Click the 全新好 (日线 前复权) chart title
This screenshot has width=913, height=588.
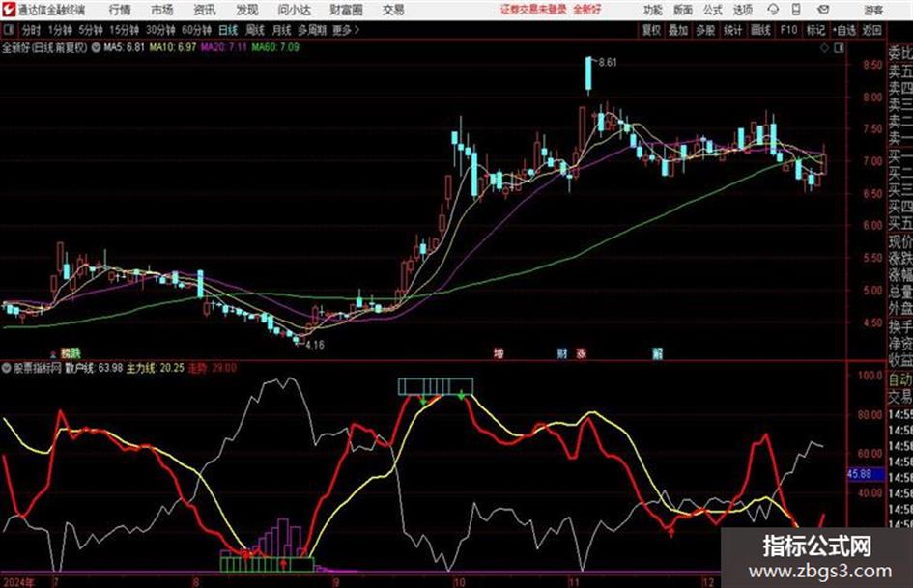(44, 47)
